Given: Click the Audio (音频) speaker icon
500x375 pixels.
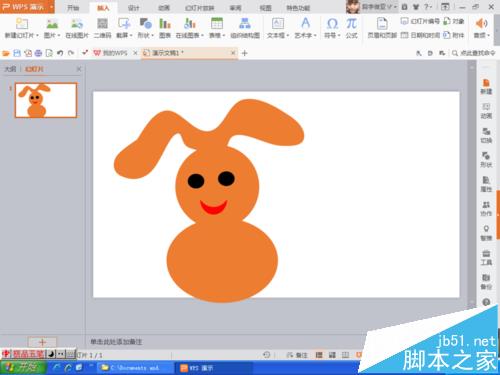Looking at the screenshot, I should (481, 23).
